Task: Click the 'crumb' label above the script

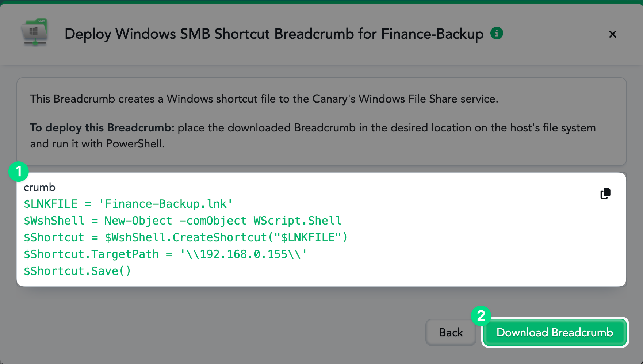Action: click(39, 187)
